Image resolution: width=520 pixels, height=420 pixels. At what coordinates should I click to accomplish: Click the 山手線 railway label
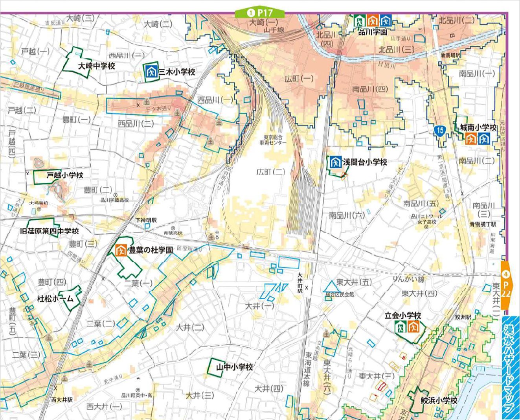[274, 29]
